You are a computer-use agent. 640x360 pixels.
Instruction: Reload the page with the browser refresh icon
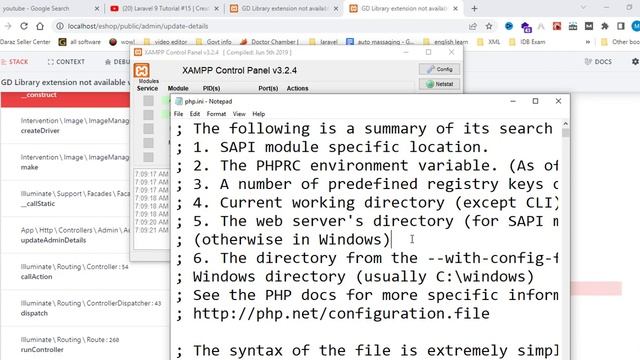pyautogui.click(x=24, y=26)
